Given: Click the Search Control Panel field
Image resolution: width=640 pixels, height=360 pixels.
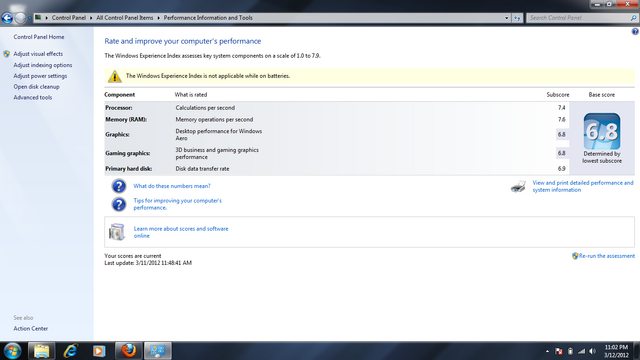Looking at the screenshot, I should coord(578,18).
